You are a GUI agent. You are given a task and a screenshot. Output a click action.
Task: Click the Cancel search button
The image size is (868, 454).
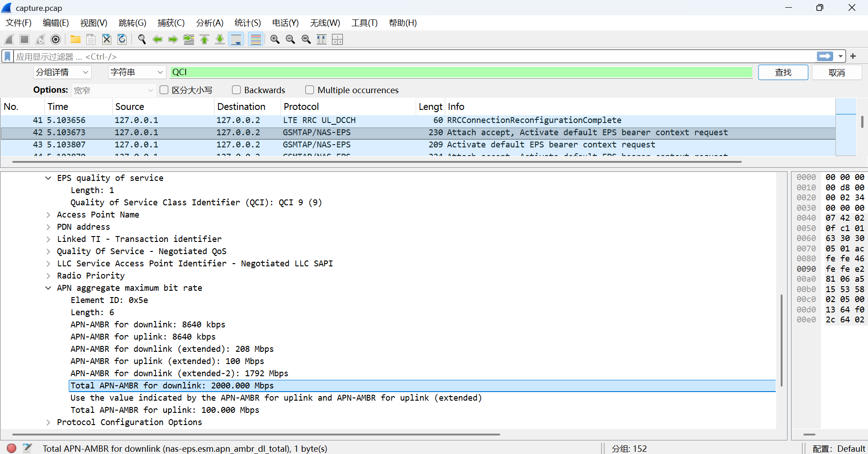(836, 72)
